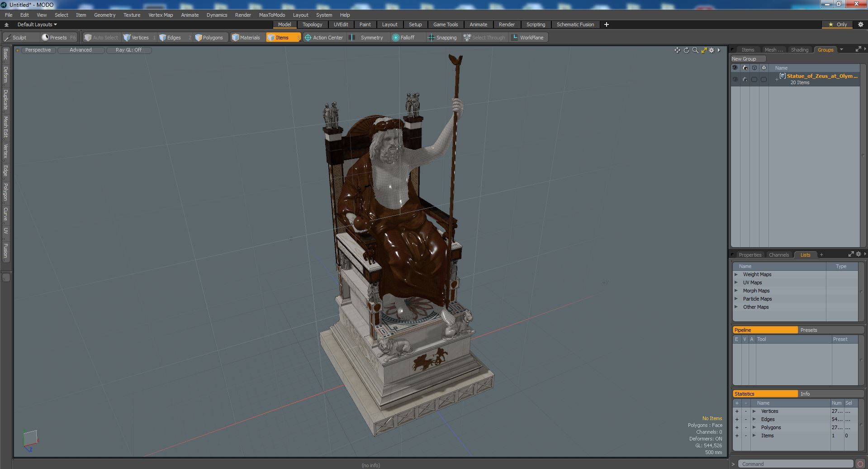
Task: Open the Presets browser
Action: tap(58, 38)
